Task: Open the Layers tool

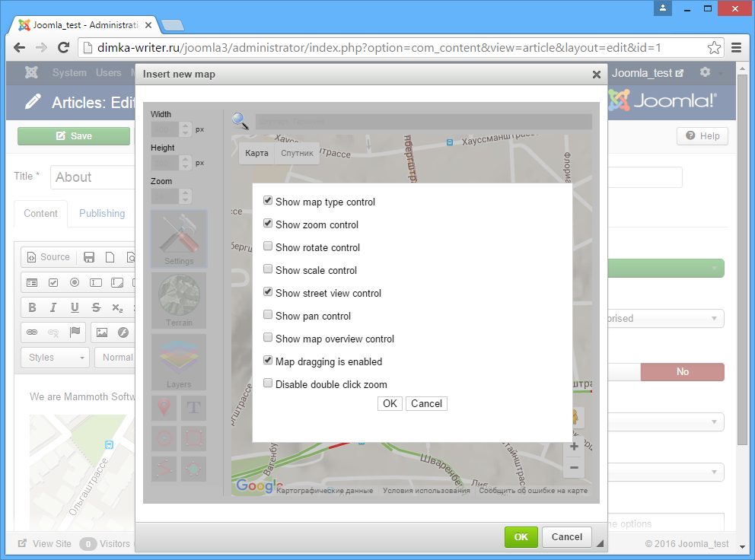Action: point(179,361)
